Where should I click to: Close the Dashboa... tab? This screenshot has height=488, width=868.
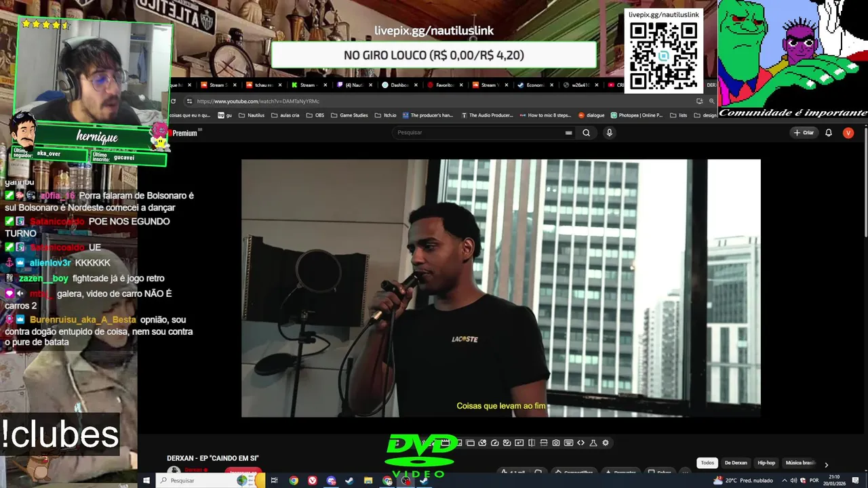(416, 85)
